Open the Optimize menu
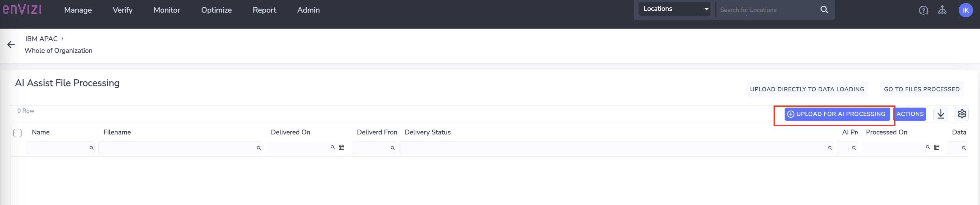The image size is (980, 205). tap(216, 10)
